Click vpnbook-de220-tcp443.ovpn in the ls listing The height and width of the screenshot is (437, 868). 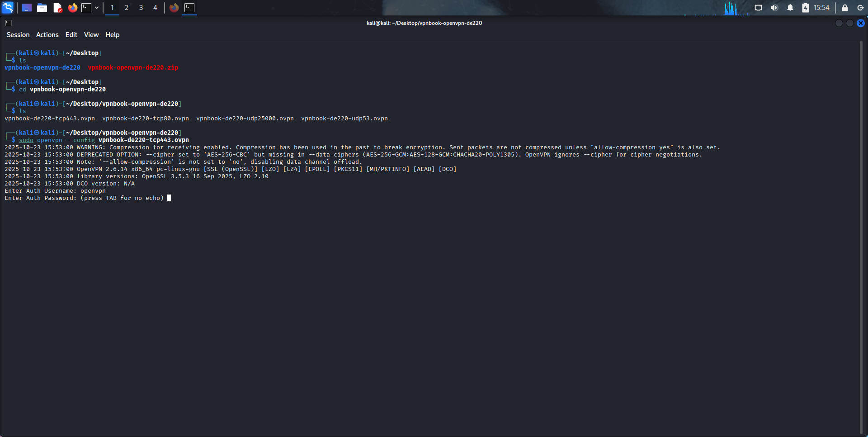[x=50, y=119]
